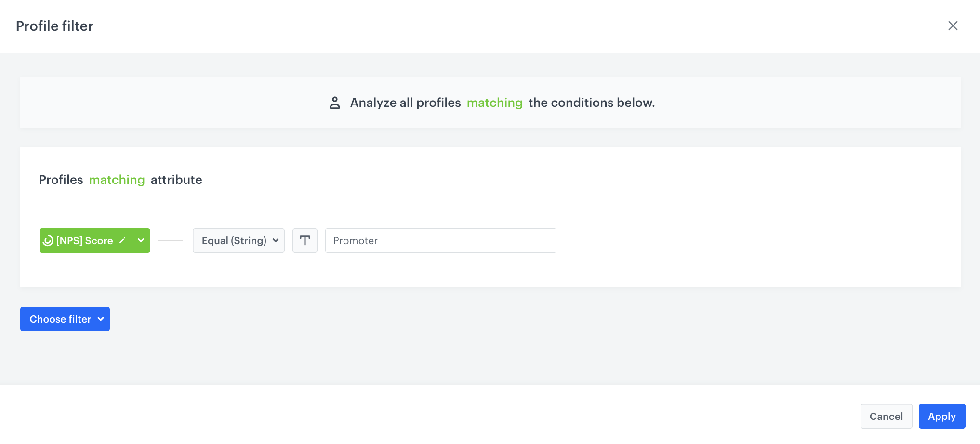Click the Cancel button
The height and width of the screenshot is (444, 980).
[x=886, y=416]
